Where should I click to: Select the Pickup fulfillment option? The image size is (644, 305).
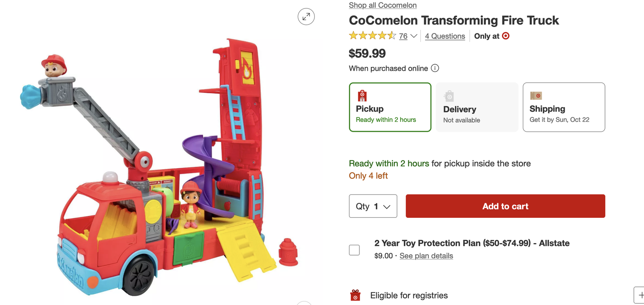pyautogui.click(x=390, y=107)
